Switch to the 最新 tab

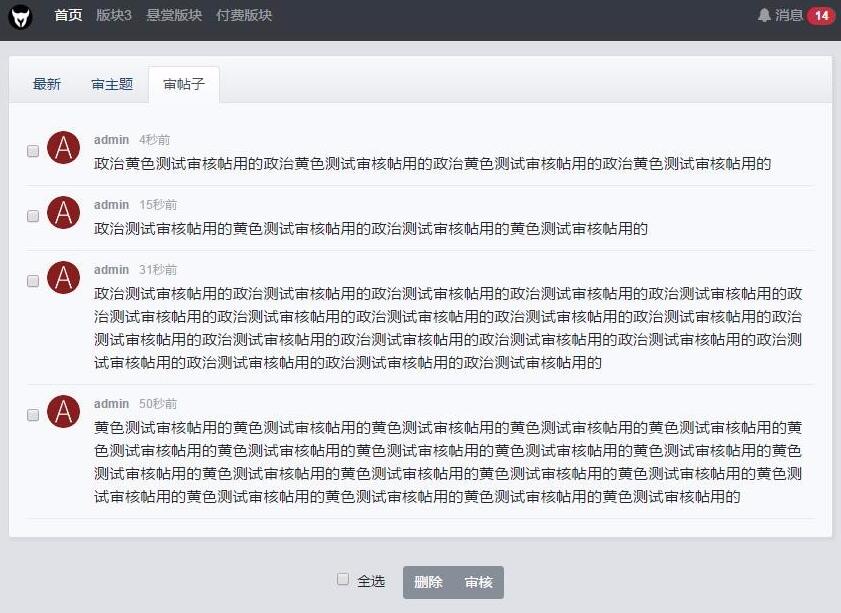click(x=47, y=84)
